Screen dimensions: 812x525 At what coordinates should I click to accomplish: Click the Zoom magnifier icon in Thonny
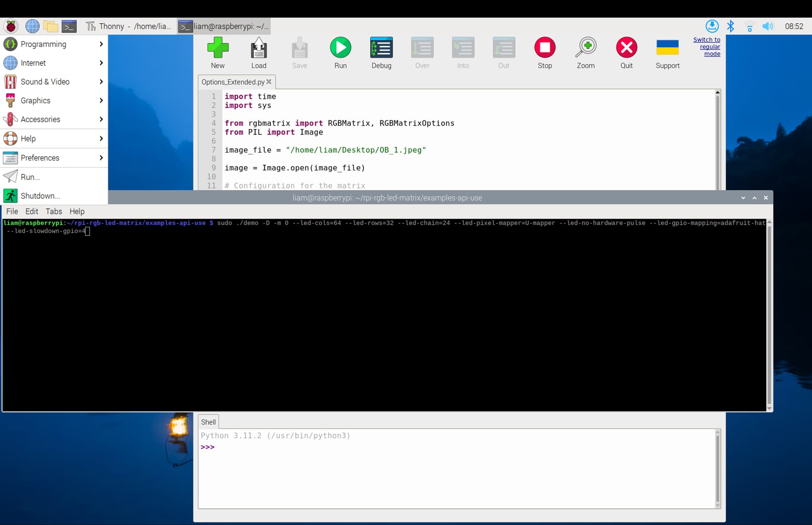tap(586, 47)
